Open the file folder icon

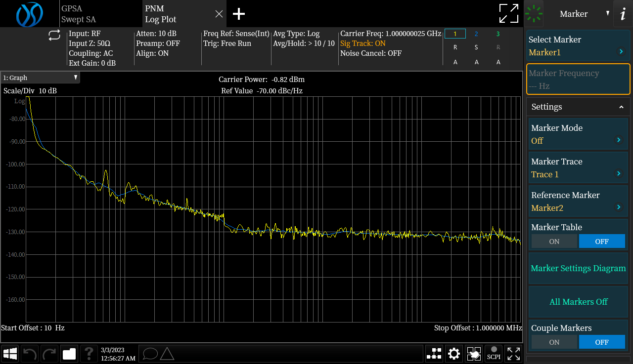(x=69, y=354)
